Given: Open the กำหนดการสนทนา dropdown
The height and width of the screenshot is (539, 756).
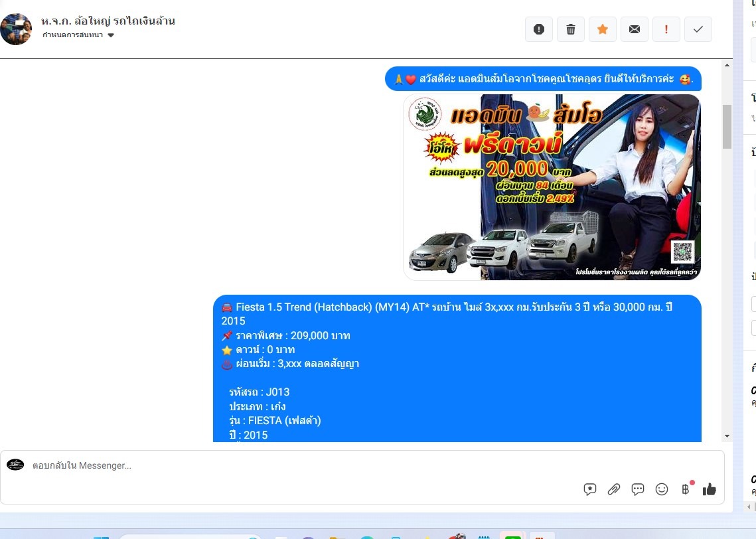Looking at the screenshot, I should coord(78,35).
